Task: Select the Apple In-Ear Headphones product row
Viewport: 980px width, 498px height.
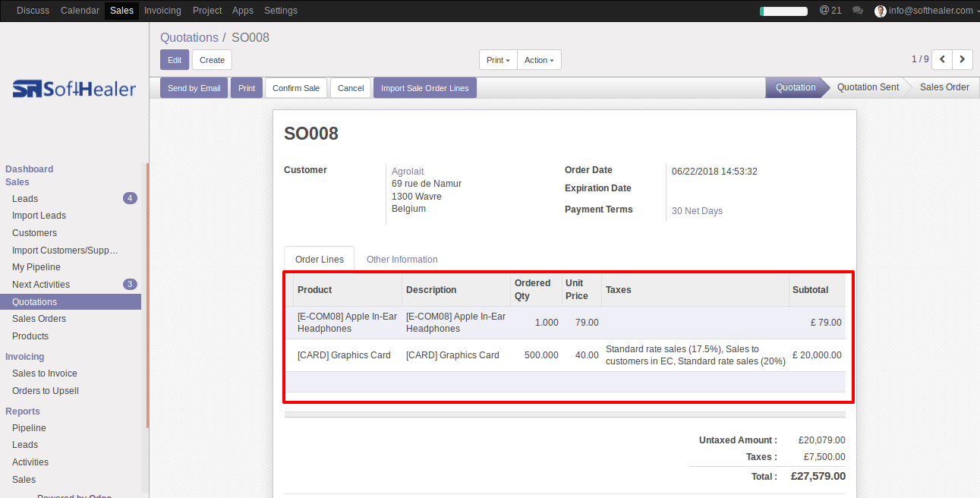Action: 565,323
